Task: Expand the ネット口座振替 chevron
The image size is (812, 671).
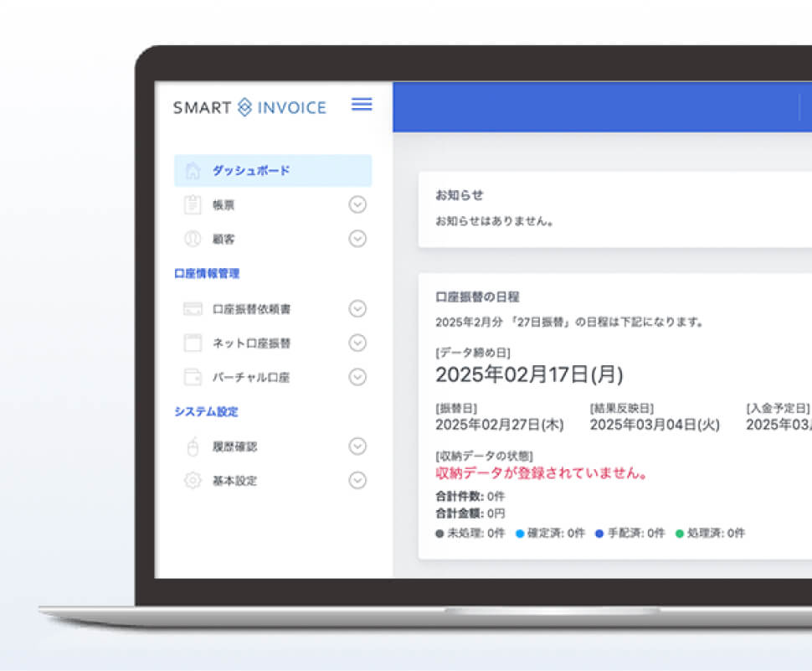Action: click(357, 343)
